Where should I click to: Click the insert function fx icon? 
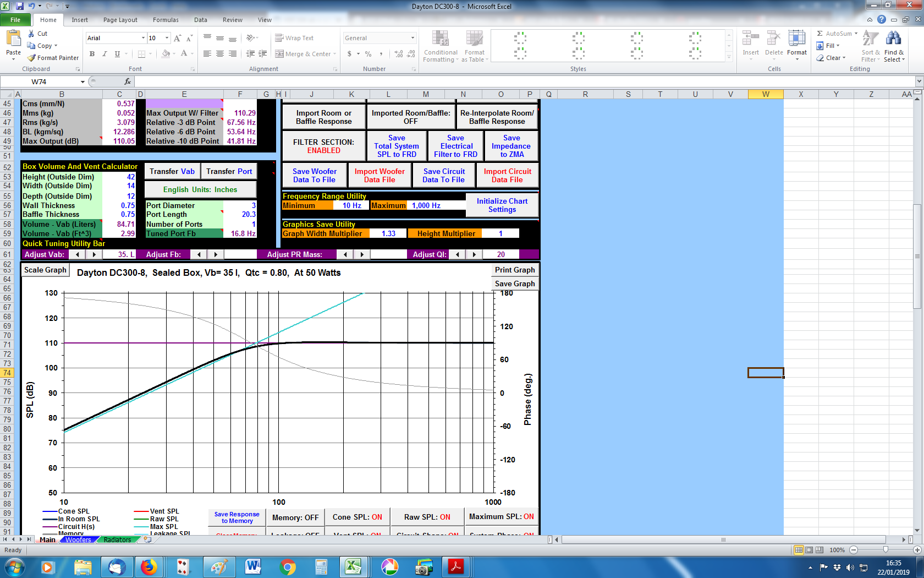tap(128, 81)
